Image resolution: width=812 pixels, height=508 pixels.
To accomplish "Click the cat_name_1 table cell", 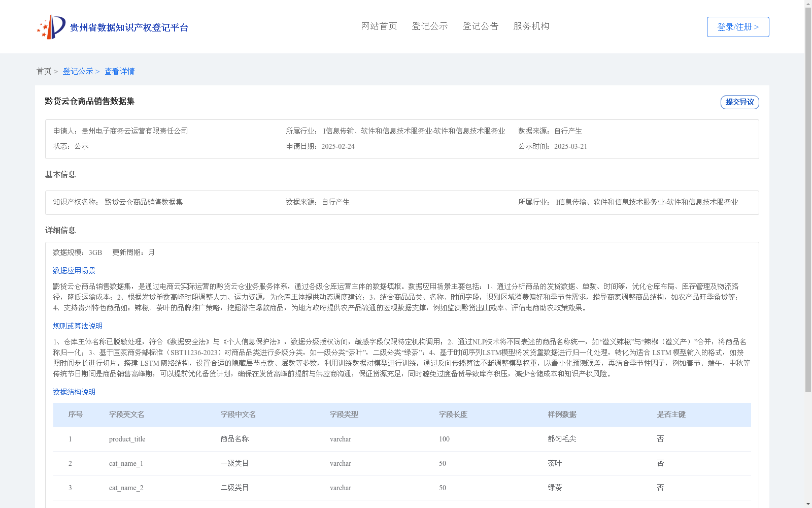I will 126,463.
